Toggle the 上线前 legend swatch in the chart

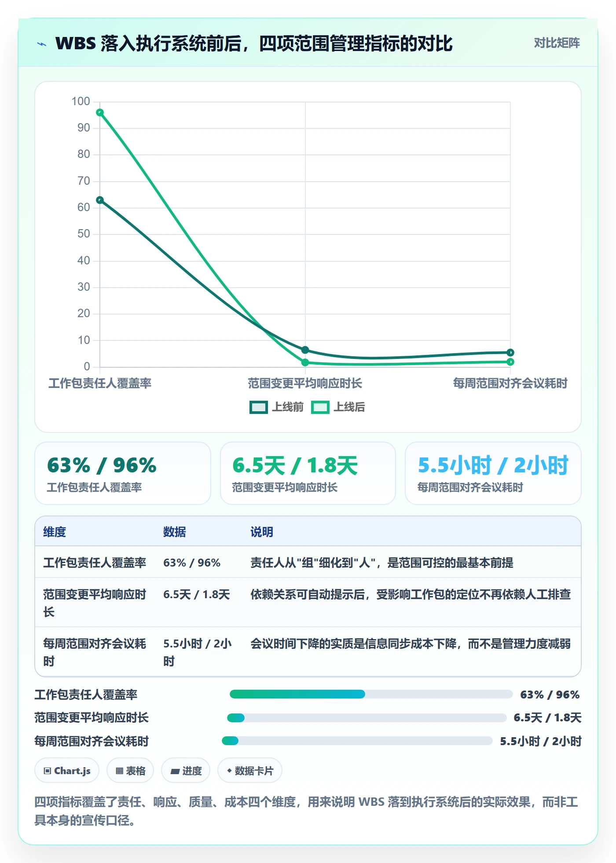258,407
